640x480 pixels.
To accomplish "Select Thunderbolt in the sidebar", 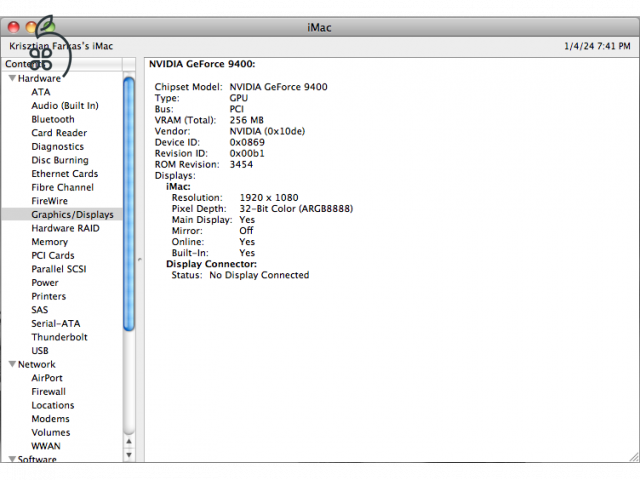I will 60,337.
